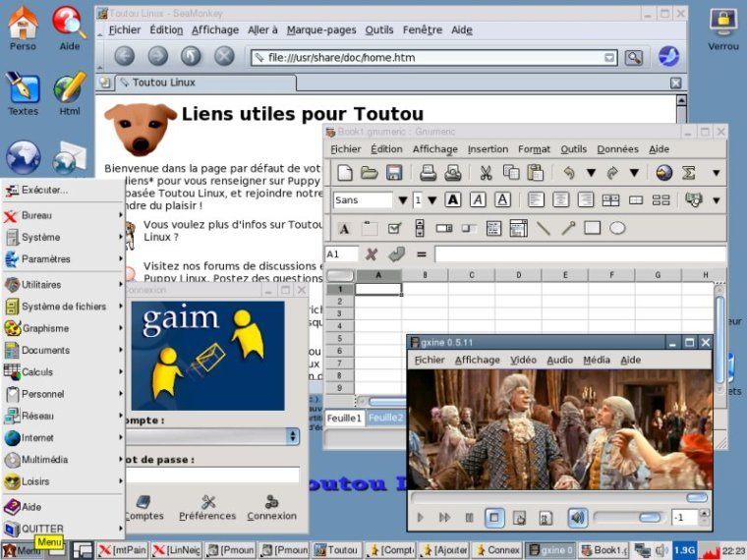Open the Multimédia entry in start menu
747x560 pixels.
point(44,459)
